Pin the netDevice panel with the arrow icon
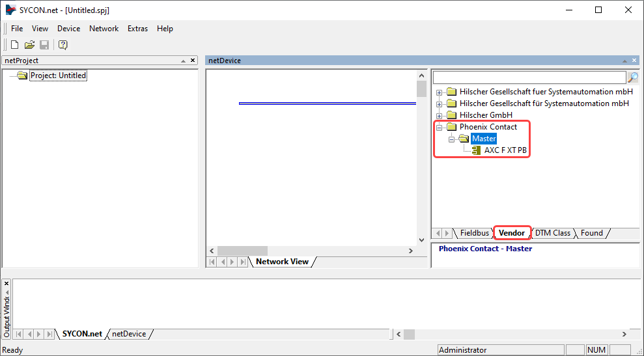644x356 pixels. coord(624,61)
